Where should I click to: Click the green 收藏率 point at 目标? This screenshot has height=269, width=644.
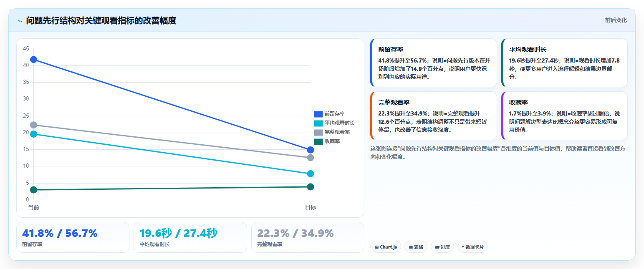(310, 187)
